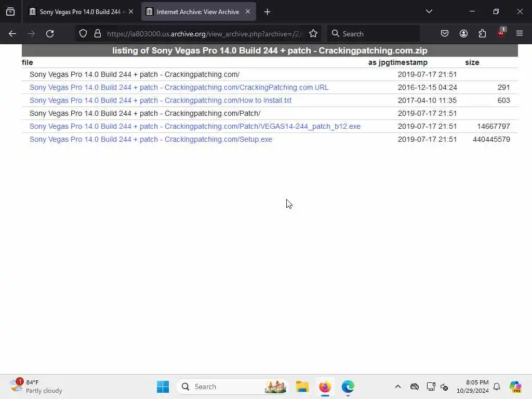Viewport: 532px width, 399px height.
Task: Open the Extensions puzzle icon
Action: 482,34
